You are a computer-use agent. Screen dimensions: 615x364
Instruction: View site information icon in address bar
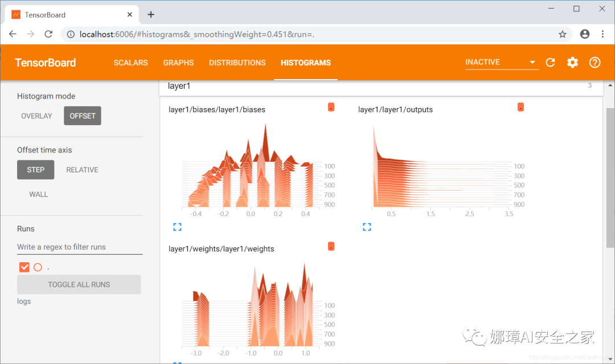(x=71, y=35)
